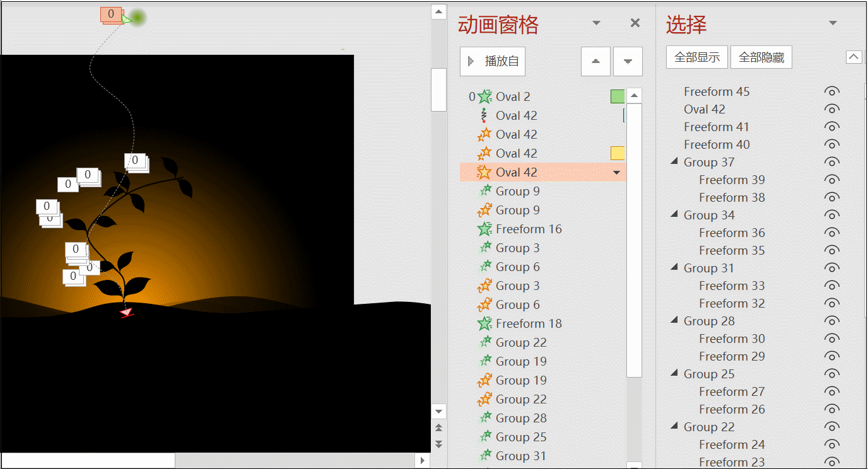Click the green star icon beside Freeform 16
Viewport: 868px width, 469px height.
[484, 229]
